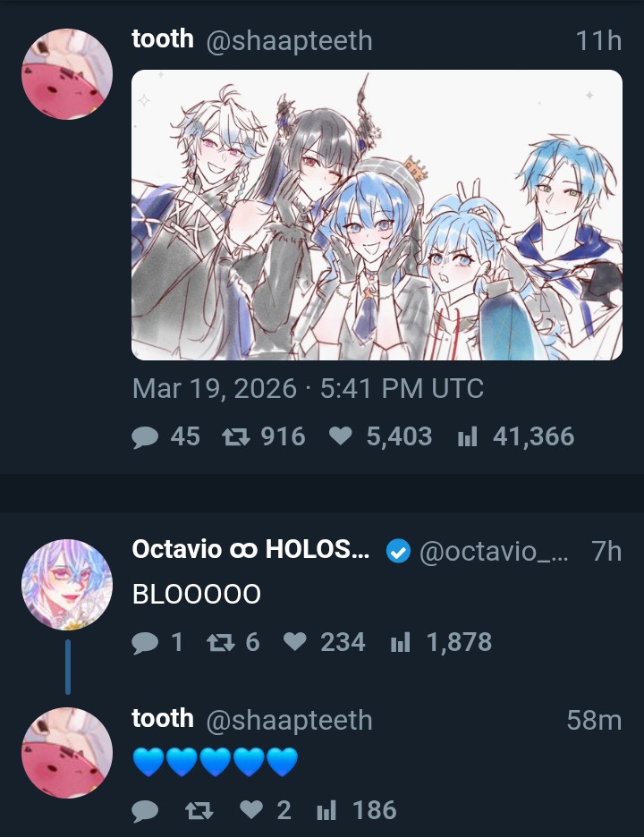Image resolution: width=644 pixels, height=837 pixels.
Task: Open the views icon showing 1,878
Action: click(401, 643)
